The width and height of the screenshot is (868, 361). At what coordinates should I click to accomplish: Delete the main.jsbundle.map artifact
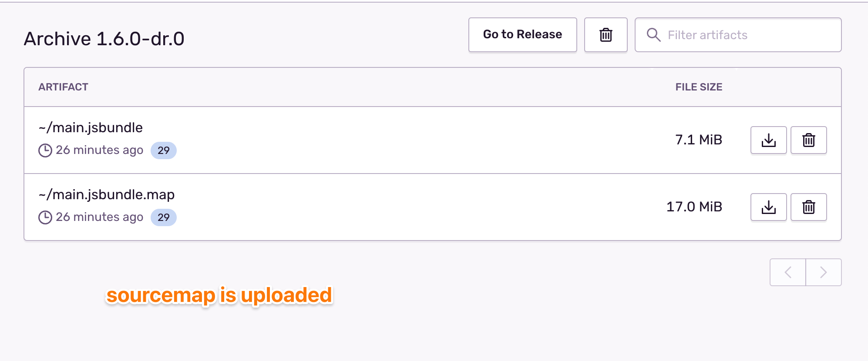point(808,207)
